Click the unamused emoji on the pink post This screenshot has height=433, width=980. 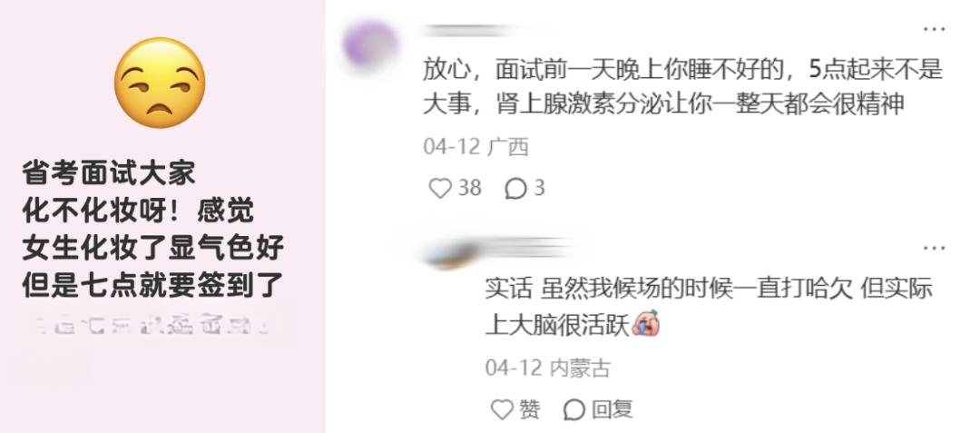(160, 84)
